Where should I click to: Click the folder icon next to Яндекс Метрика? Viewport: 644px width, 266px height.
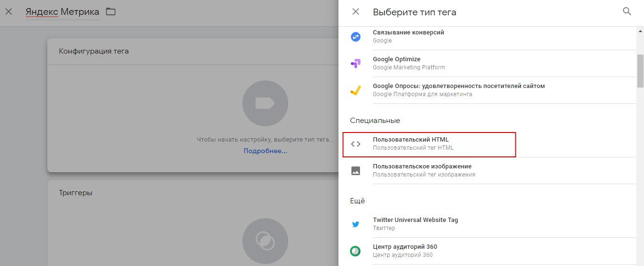click(x=111, y=11)
